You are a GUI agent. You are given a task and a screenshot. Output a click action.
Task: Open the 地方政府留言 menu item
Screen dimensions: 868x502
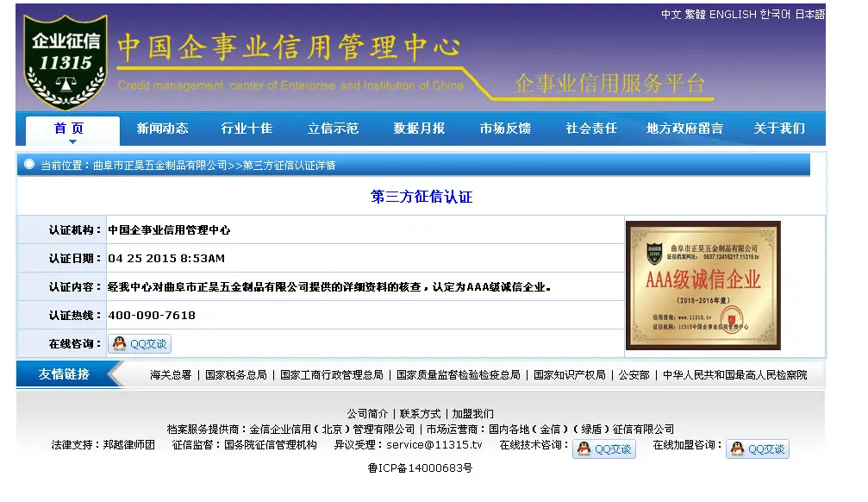point(684,129)
